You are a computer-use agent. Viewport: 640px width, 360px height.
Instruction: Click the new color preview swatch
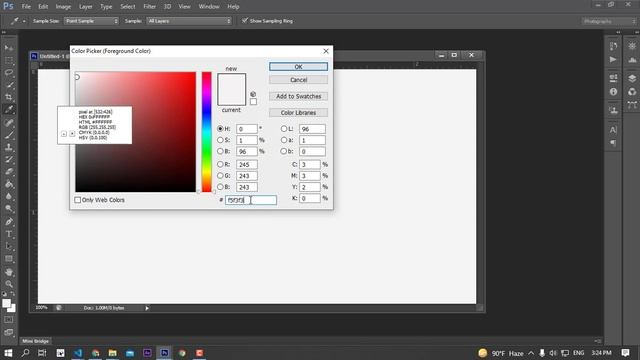click(231, 82)
